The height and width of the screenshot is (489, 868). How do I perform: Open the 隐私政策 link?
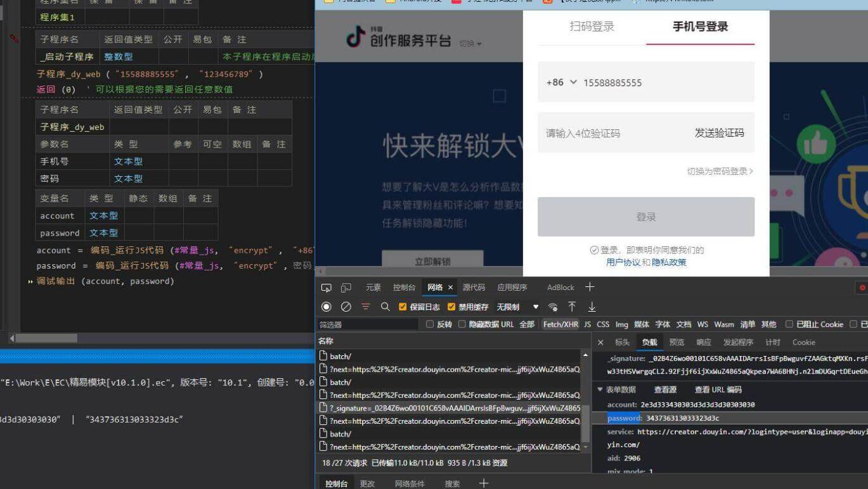(x=669, y=262)
